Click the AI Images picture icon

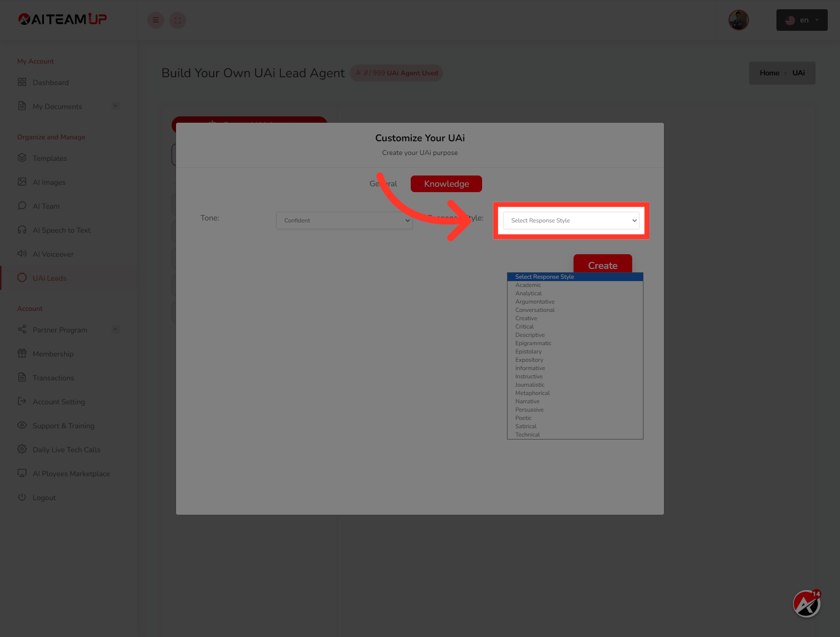point(22,182)
